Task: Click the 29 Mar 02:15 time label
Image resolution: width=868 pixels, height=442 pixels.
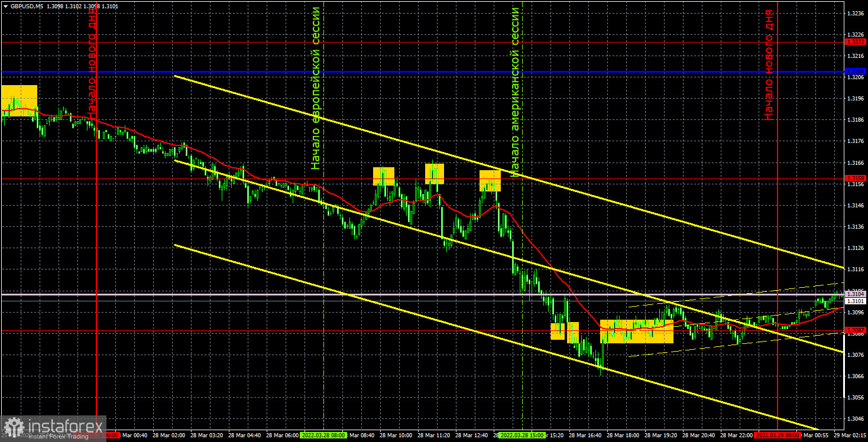Action: [850, 435]
